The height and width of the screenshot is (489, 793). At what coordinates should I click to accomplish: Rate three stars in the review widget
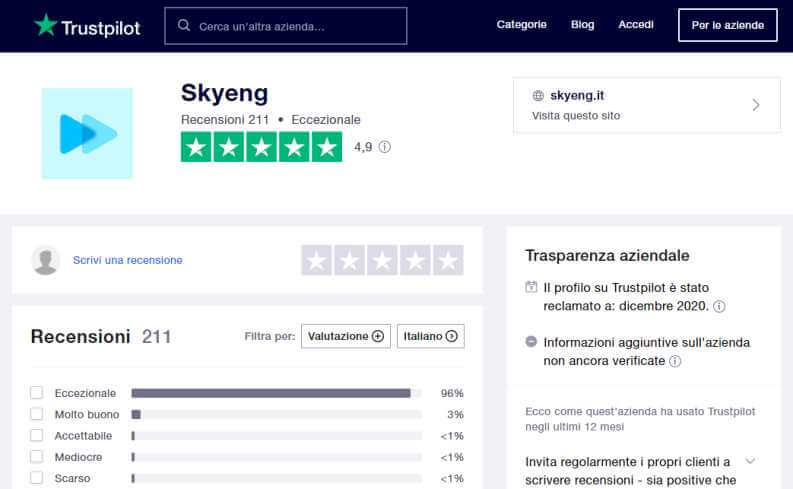(382, 260)
